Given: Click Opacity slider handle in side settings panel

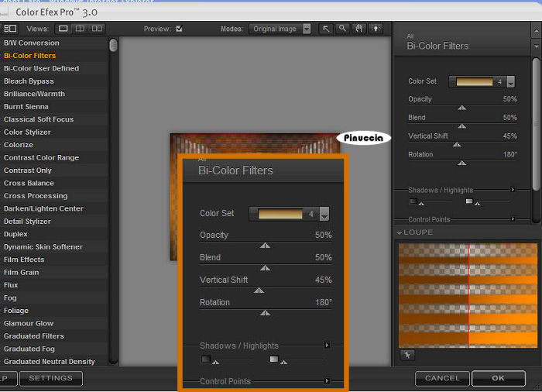Looking at the screenshot, I should 461,108.
